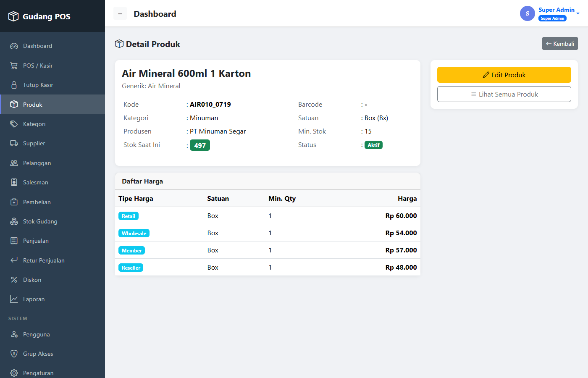Click the Pengguna user gear icon

14,334
